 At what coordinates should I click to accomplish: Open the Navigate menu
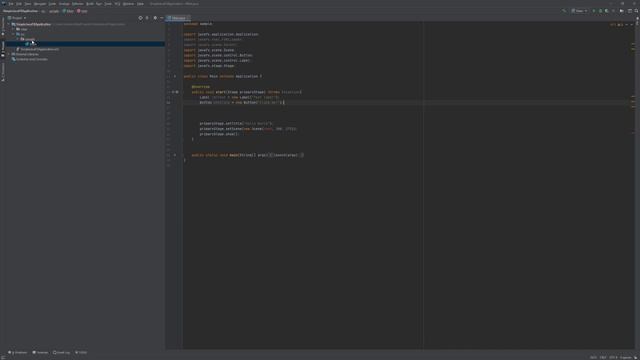40,4
